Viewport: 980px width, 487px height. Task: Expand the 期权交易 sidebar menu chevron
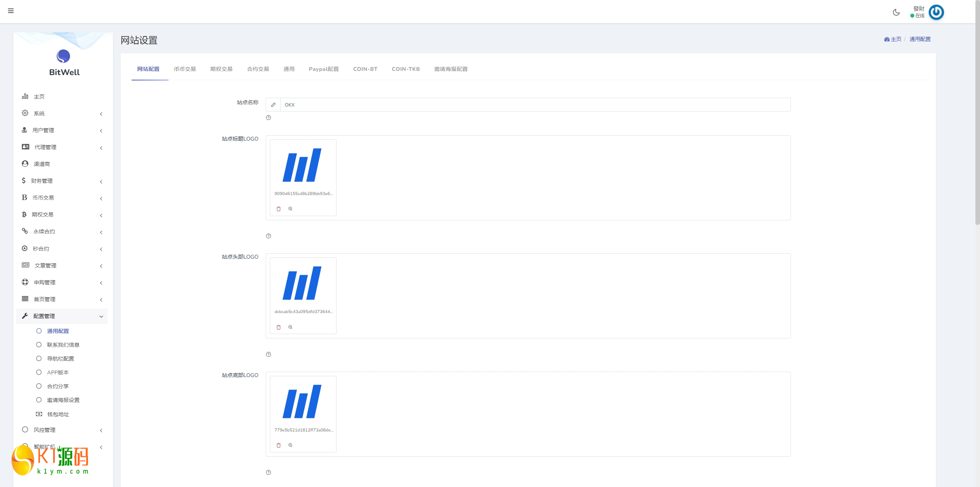tap(101, 215)
